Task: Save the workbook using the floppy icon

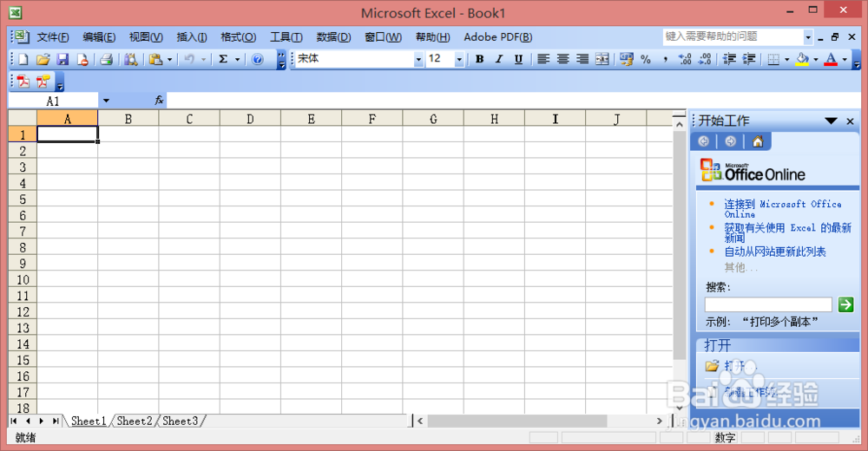Action: click(x=62, y=59)
